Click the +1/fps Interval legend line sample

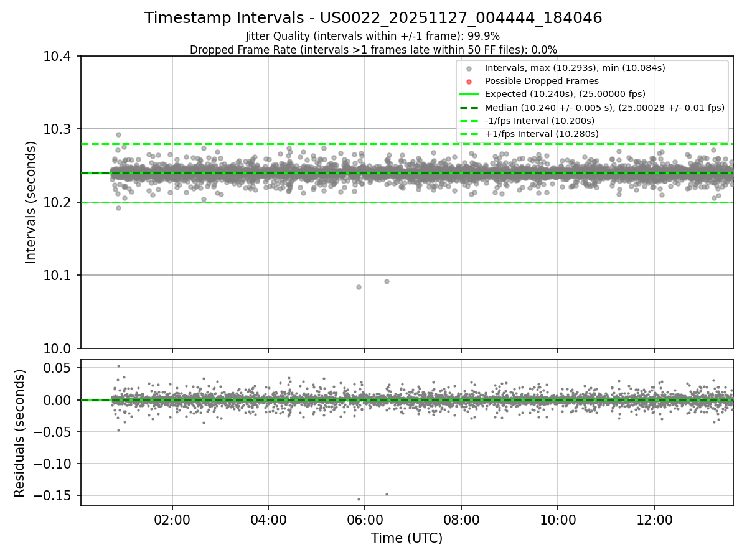tap(469, 134)
